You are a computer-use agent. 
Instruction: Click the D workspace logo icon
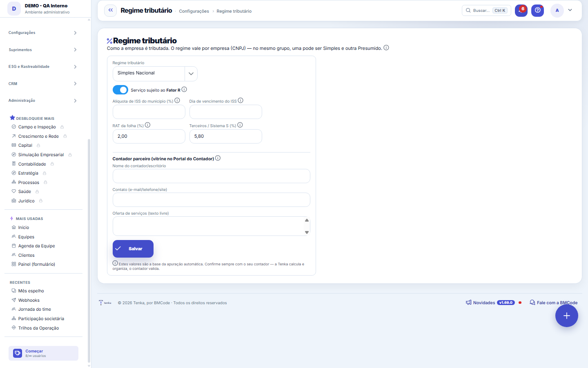(14, 9)
